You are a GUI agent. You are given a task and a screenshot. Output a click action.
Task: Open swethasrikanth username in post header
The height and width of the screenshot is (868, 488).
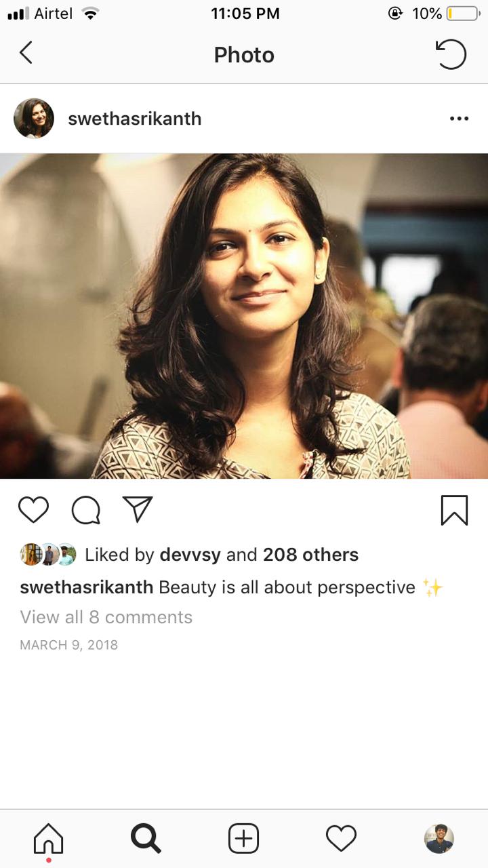tap(135, 119)
